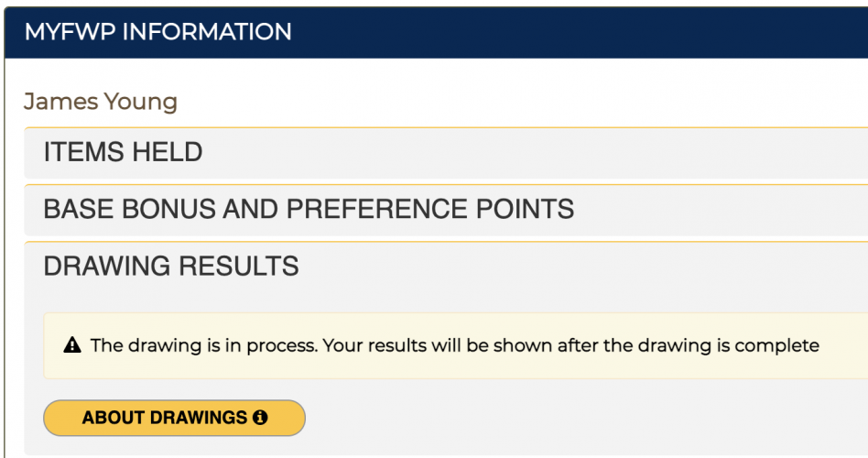
Task: Click the drawing in process alert message
Action: coord(454,346)
